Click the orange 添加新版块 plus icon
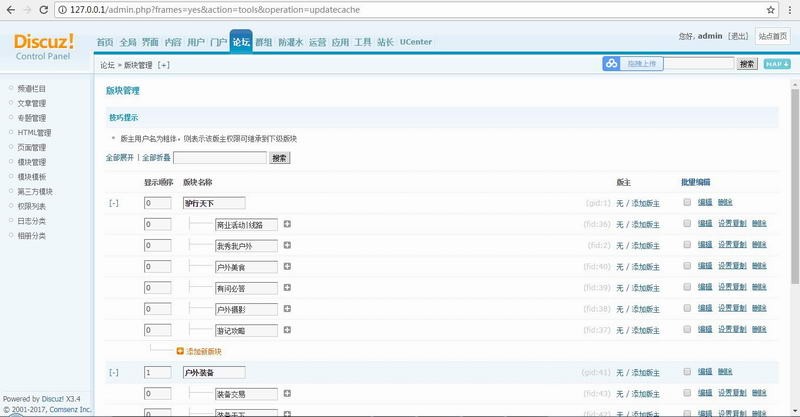Image resolution: width=800 pixels, height=417 pixels. point(180,351)
